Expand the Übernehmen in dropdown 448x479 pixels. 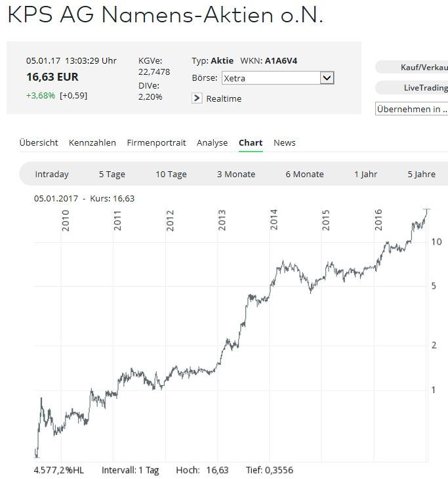pyautogui.click(x=411, y=109)
